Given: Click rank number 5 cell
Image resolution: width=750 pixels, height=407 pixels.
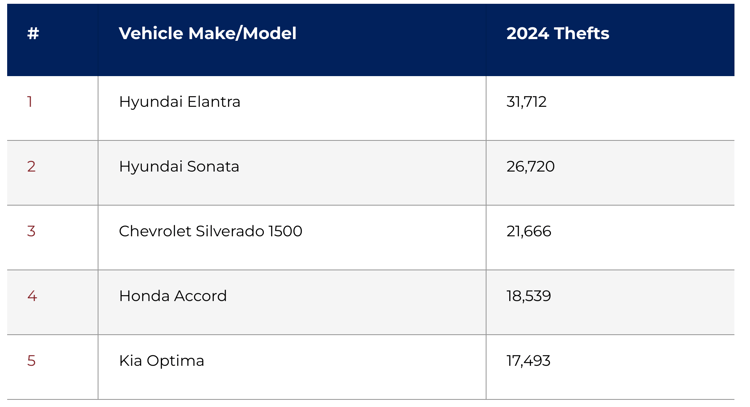Looking at the screenshot, I should (x=31, y=361).
